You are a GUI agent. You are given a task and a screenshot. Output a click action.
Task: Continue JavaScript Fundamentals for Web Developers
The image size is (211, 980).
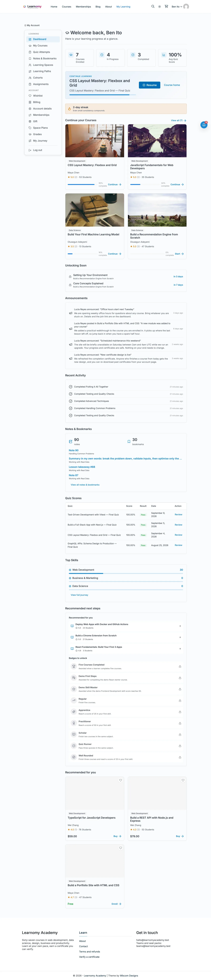click(177, 185)
